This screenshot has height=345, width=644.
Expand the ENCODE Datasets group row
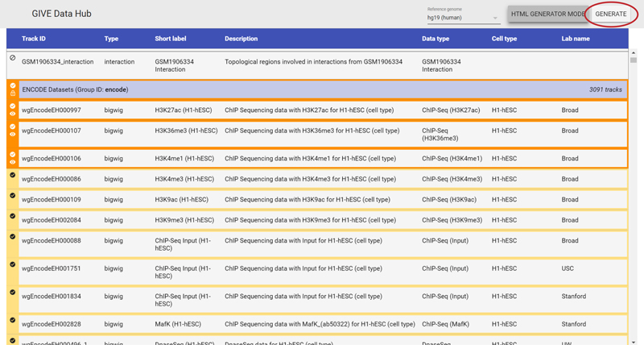324,89
